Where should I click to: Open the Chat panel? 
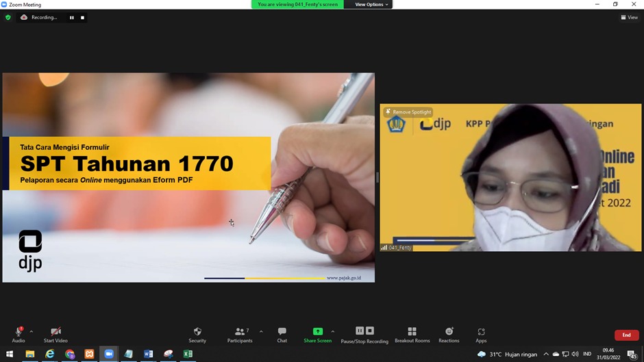pos(282,334)
